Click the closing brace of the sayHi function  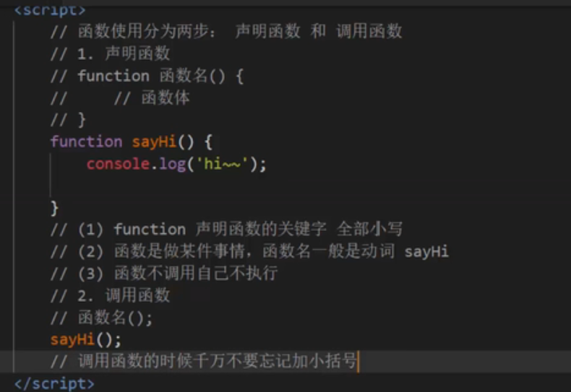click(x=55, y=208)
